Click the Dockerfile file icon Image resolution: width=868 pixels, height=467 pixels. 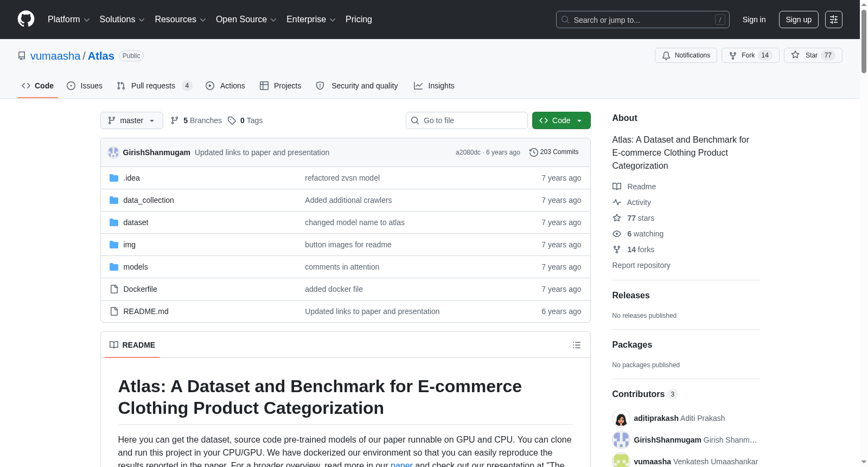[x=114, y=289]
